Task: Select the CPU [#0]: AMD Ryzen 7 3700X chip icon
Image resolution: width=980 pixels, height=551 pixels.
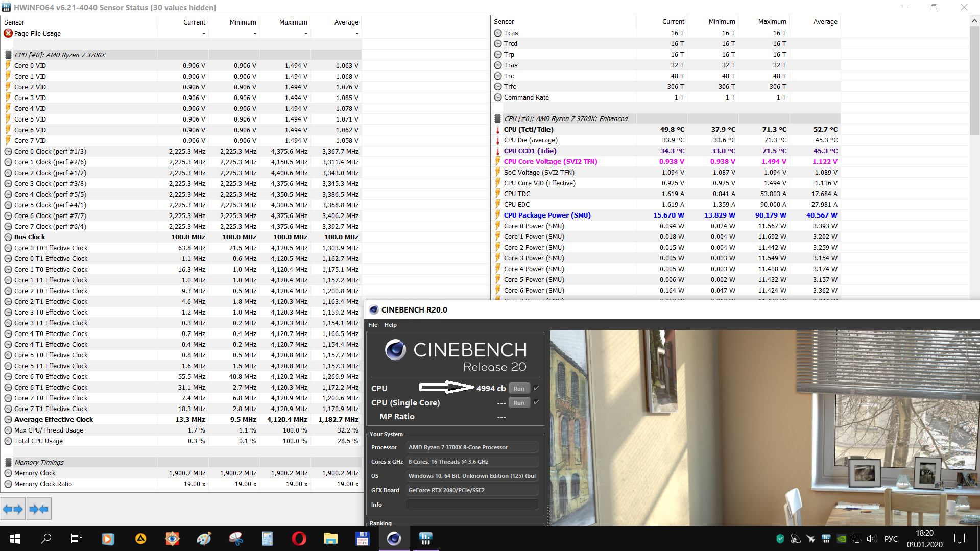Action: [x=8, y=55]
